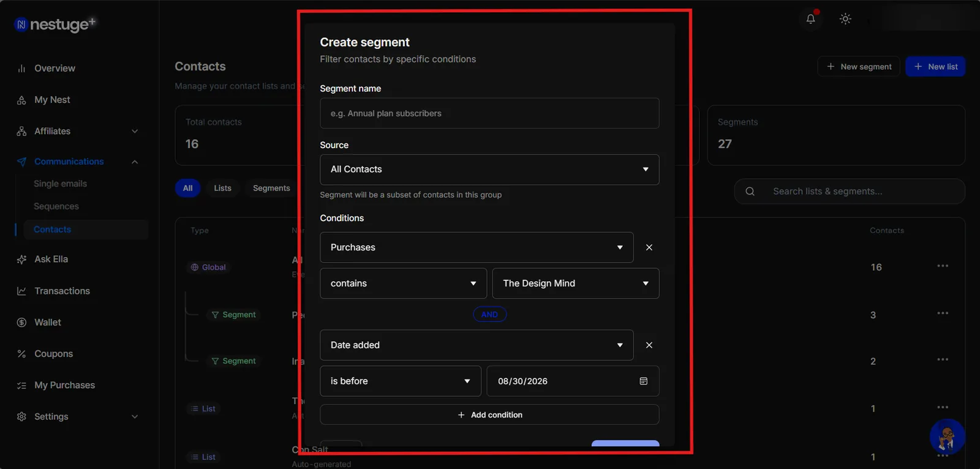The width and height of the screenshot is (980, 469).
Task: Open options for the 3-contact segment row
Action: tap(942, 313)
